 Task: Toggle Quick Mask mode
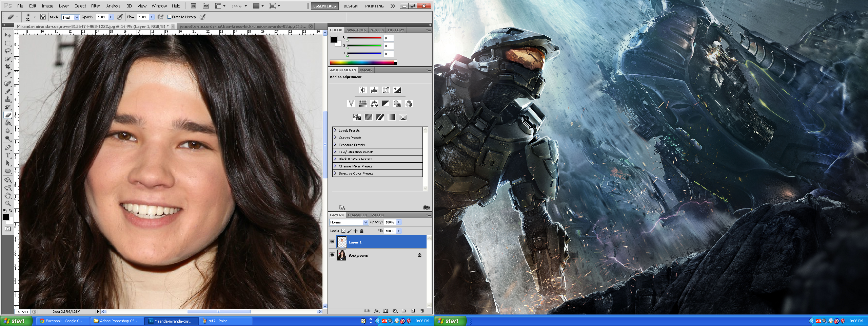pyautogui.click(x=8, y=229)
